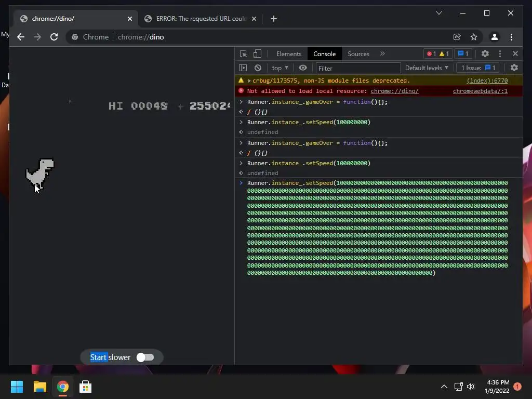532x399 pixels.
Task: Show hidden system tray icons
Action: coord(444,387)
